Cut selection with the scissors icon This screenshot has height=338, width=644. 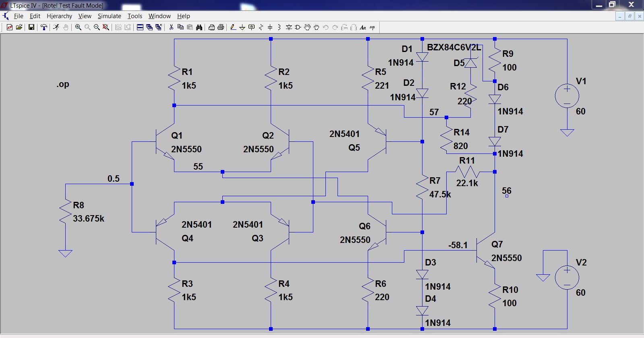tap(171, 27)
